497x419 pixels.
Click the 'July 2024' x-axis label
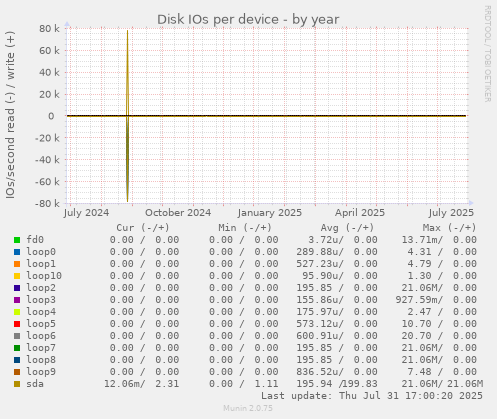click(86, 213)
